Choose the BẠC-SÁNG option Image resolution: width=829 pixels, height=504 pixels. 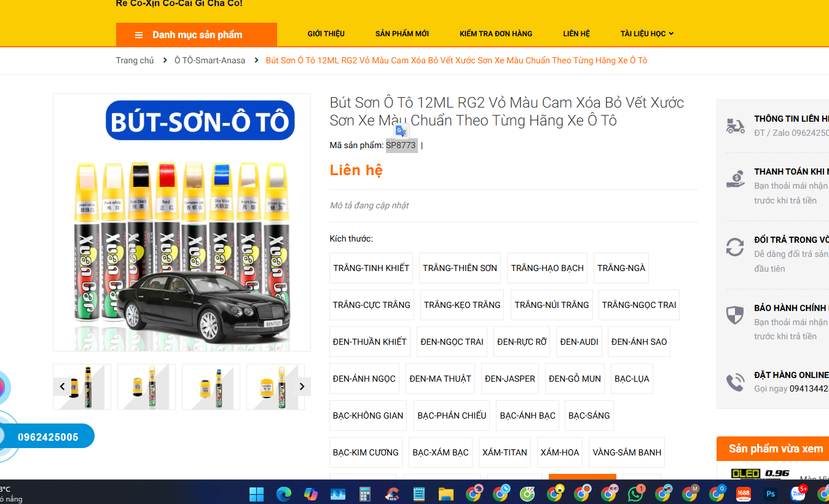click(589, 415)
